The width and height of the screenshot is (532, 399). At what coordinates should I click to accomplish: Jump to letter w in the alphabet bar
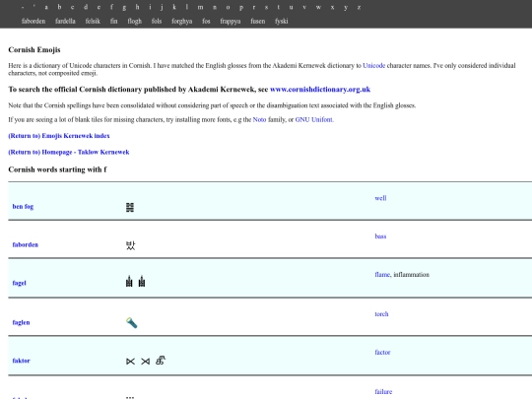pos(318,7)
